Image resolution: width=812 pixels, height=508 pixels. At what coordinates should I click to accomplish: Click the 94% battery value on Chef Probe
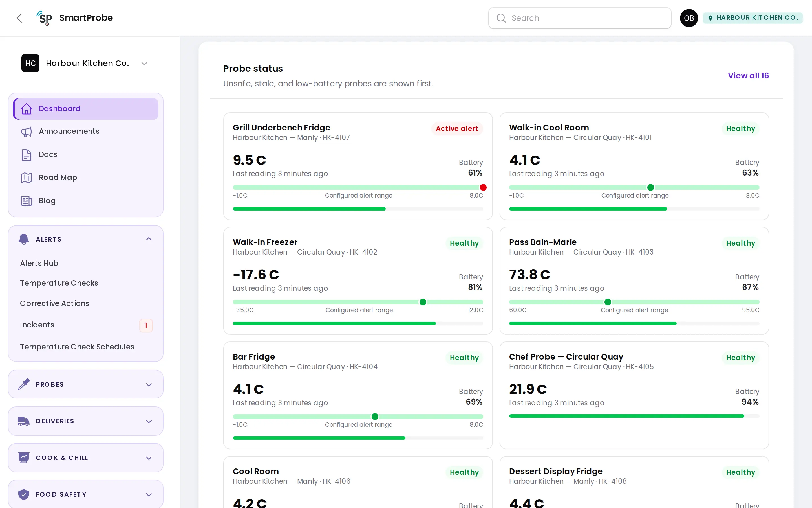pyautogui.click(x=750, y=402)
